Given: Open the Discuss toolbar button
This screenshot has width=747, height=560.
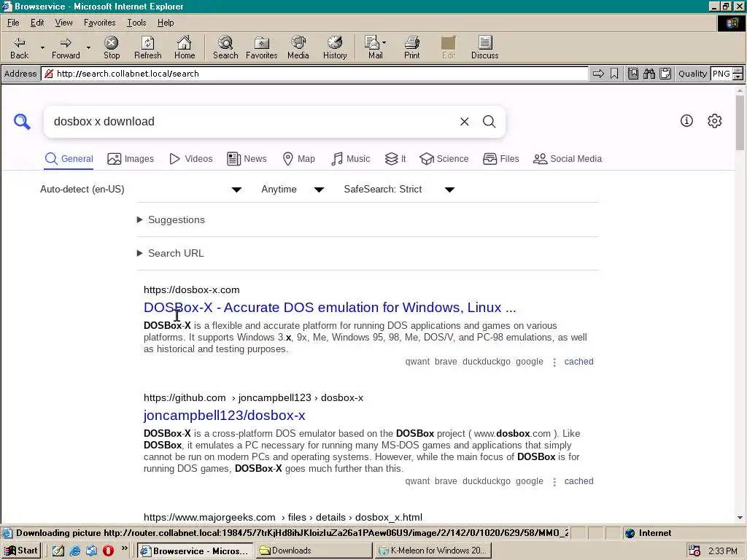Looking at the screenshot, I should pos(485,47).
